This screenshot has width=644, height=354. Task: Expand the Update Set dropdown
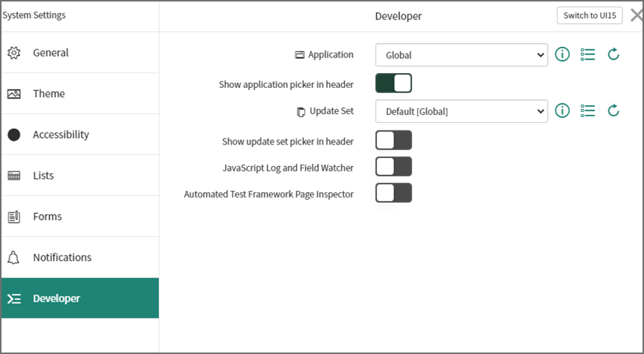462,111
